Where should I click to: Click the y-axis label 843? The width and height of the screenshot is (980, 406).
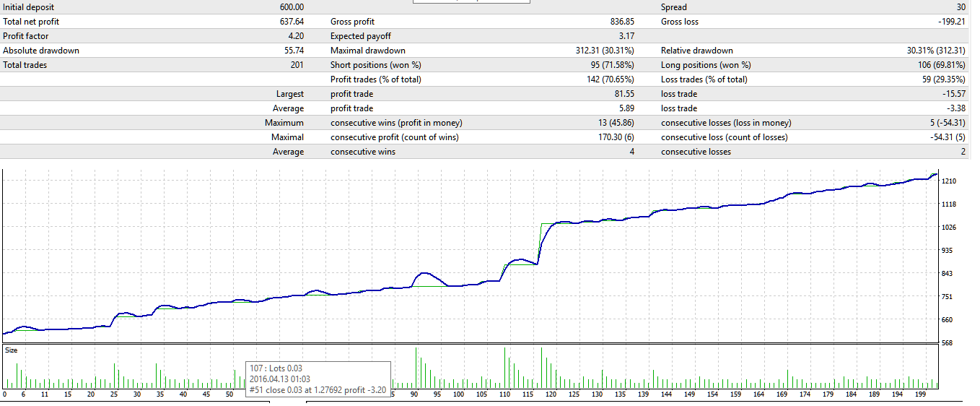(946, 273)
